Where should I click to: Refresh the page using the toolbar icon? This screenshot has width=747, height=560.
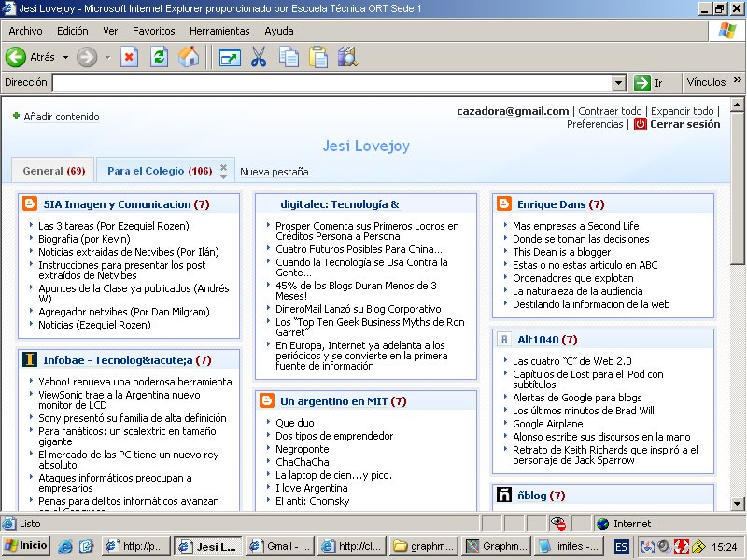tap(159, 57)
